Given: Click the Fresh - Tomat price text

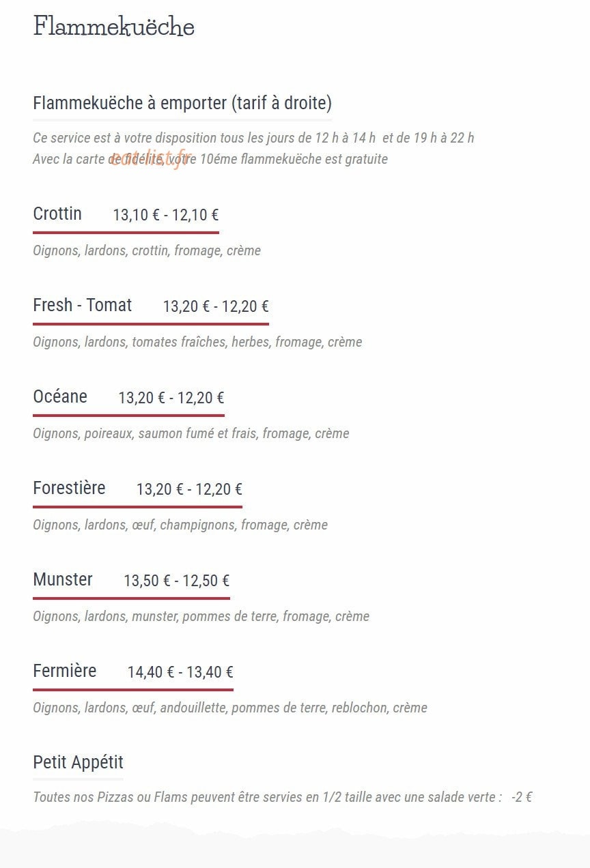Looking at the screenshot, I should tap(216, 306).
